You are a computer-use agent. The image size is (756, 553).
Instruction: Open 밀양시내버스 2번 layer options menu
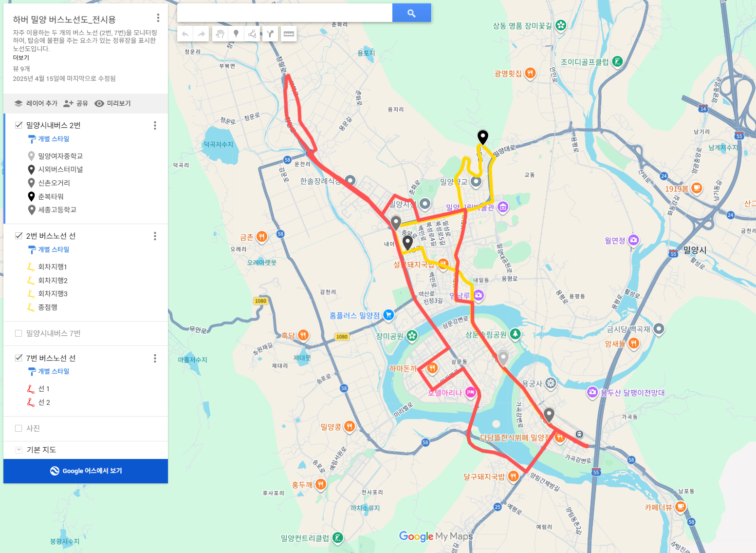[155, 126]
